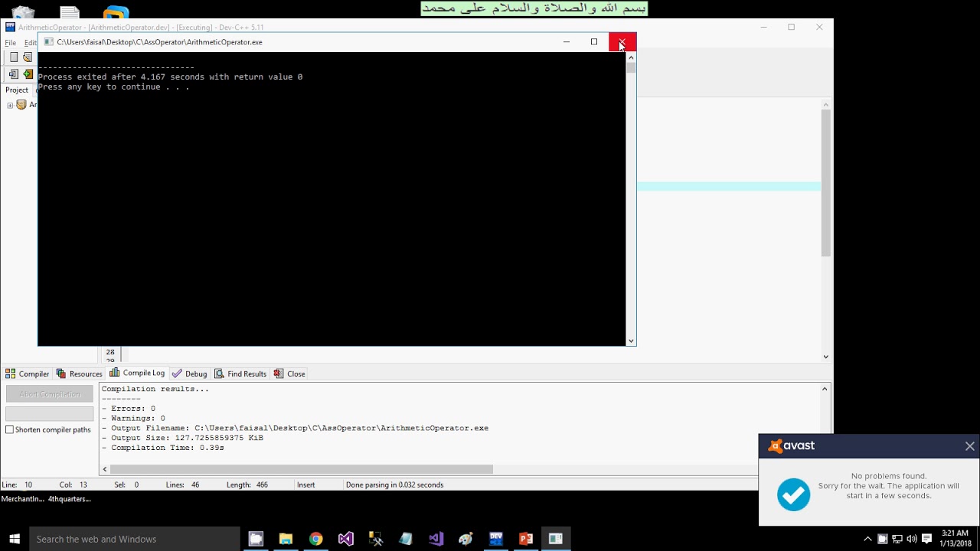980x551 pixels.
Task: Click the document icon left of green plus
Action: coord(13,74)
